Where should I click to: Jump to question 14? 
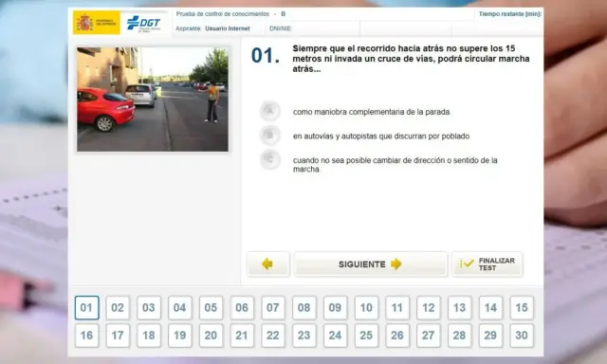(x=490, y=307)
